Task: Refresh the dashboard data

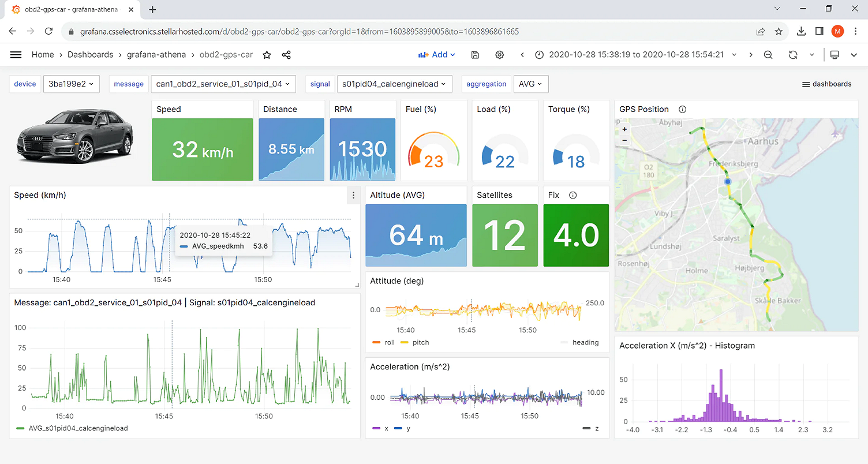Action: [793, 55]
